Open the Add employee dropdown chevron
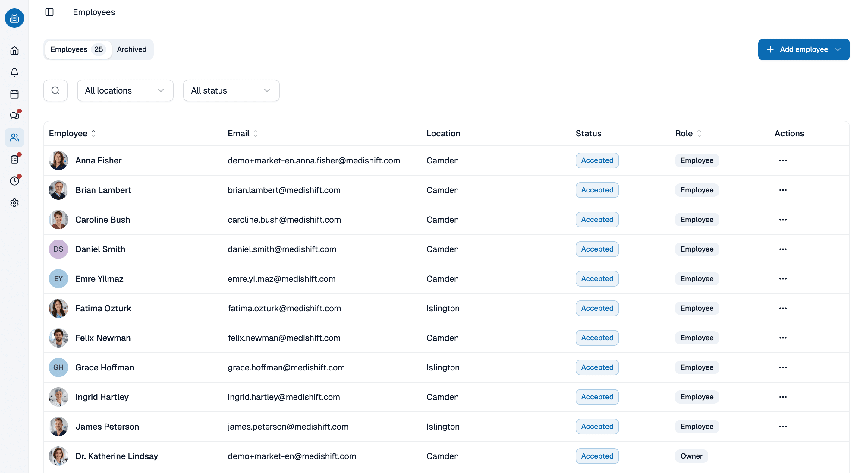 point(838,49)
